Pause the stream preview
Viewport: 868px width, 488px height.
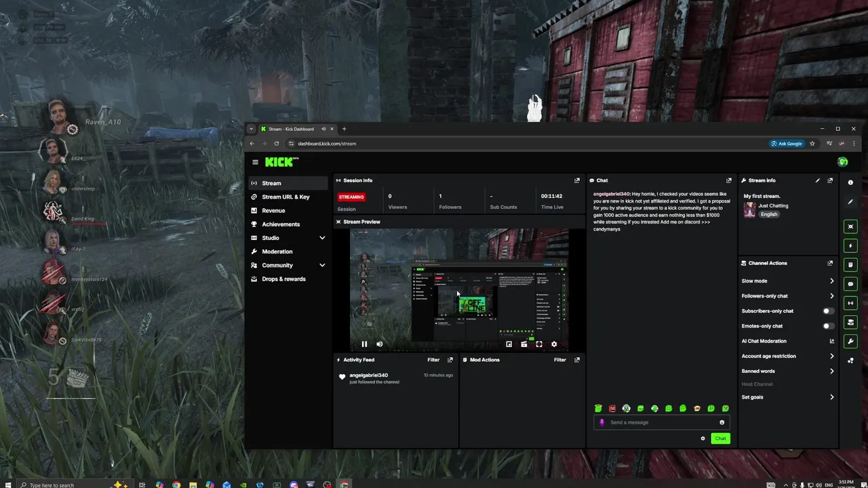[364, 344]
